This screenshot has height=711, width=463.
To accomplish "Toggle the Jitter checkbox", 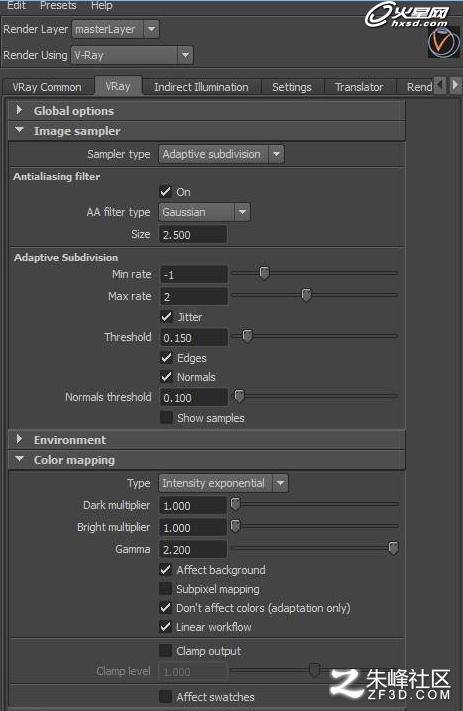I will tap(166, 317).
